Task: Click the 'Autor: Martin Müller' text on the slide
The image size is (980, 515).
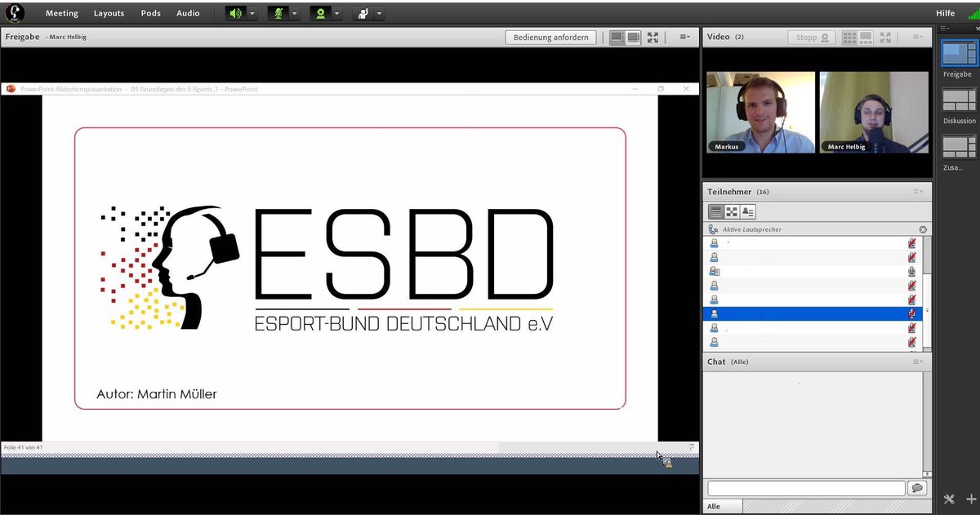Action: (x=157, y=394)
